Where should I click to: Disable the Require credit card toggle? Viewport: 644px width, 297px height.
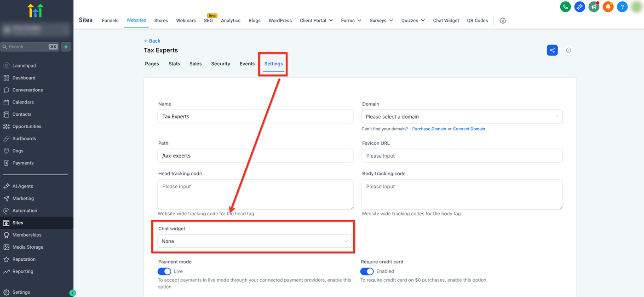[367, 271]
